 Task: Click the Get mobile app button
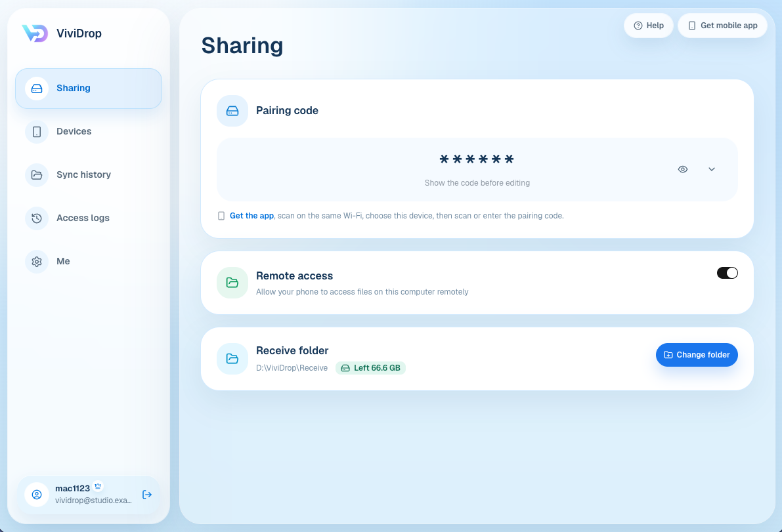pos(722,26)
